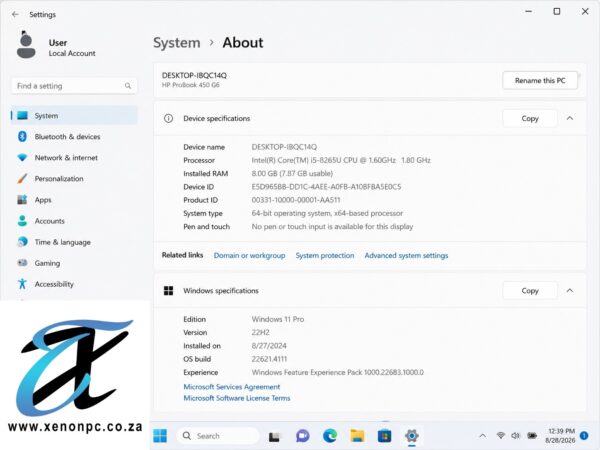Open the System protection link
This screenshot has height=450, width=600.
coord(325,255)
